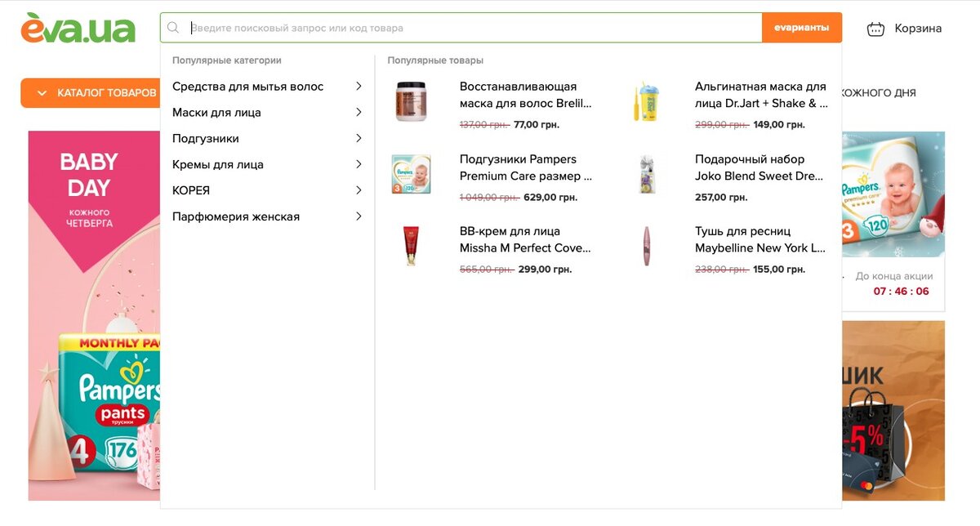Open the cart basket icon
The width and height of the screenshot is (980, 526).
point(875,29)
